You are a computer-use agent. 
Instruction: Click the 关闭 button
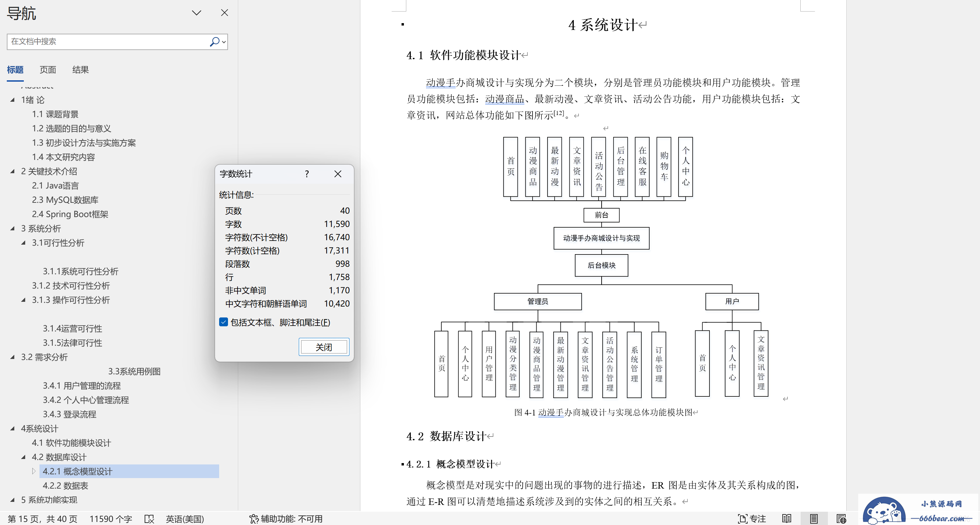coord(324,347)
